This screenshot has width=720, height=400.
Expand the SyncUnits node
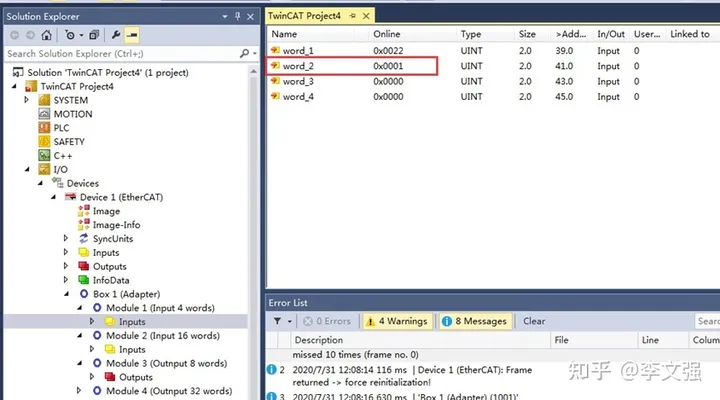tap(66, 238)
